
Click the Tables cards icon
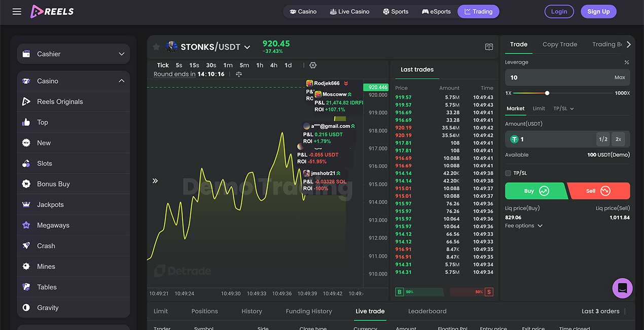pos(26,287)
